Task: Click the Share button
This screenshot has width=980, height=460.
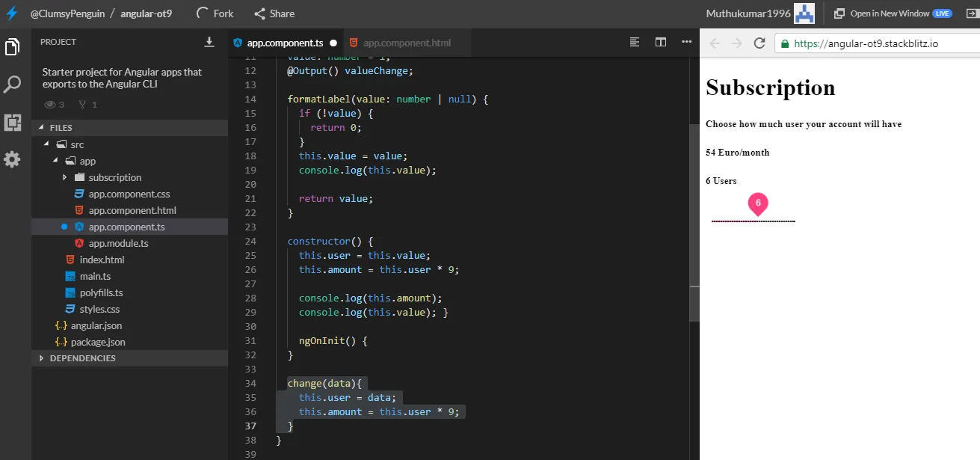Action: point(274,13)
